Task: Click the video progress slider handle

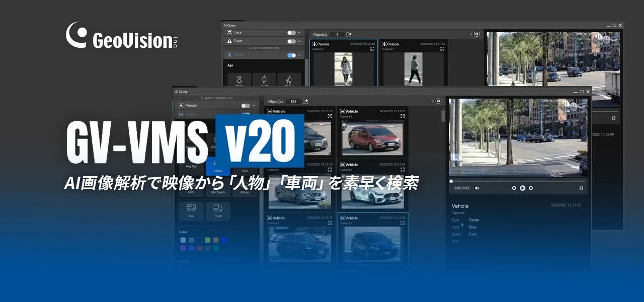Action: 451,181
